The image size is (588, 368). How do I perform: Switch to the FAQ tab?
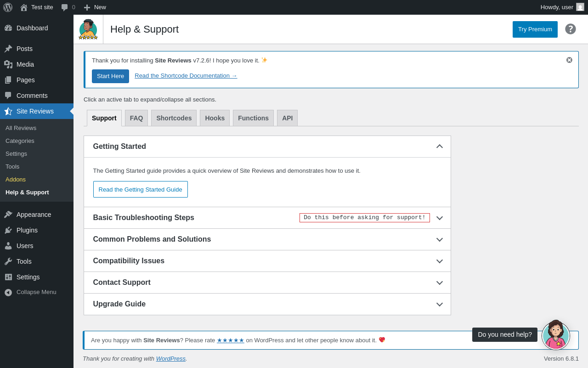click(136, 118)
